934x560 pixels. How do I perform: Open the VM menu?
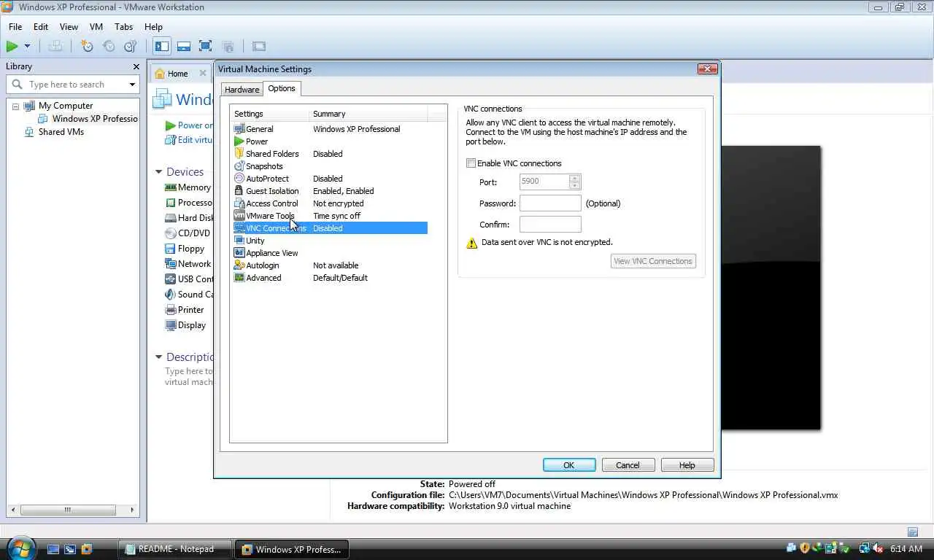96,27
